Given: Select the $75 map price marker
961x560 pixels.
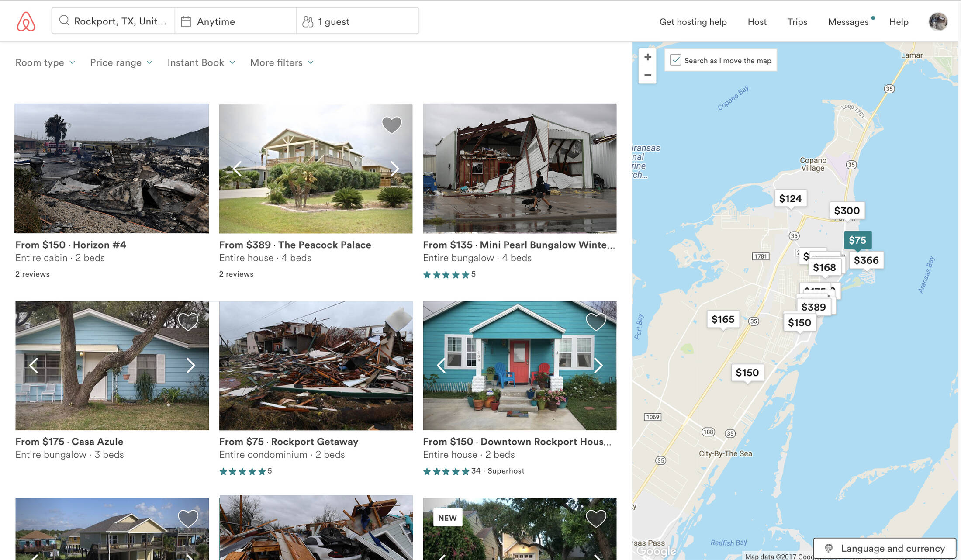Looking at the screenshot, I should point(857,240).
